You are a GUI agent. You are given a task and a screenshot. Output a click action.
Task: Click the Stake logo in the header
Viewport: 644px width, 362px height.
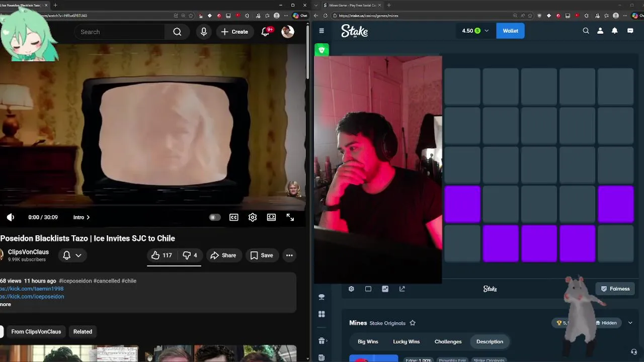[x=355, y=31]
